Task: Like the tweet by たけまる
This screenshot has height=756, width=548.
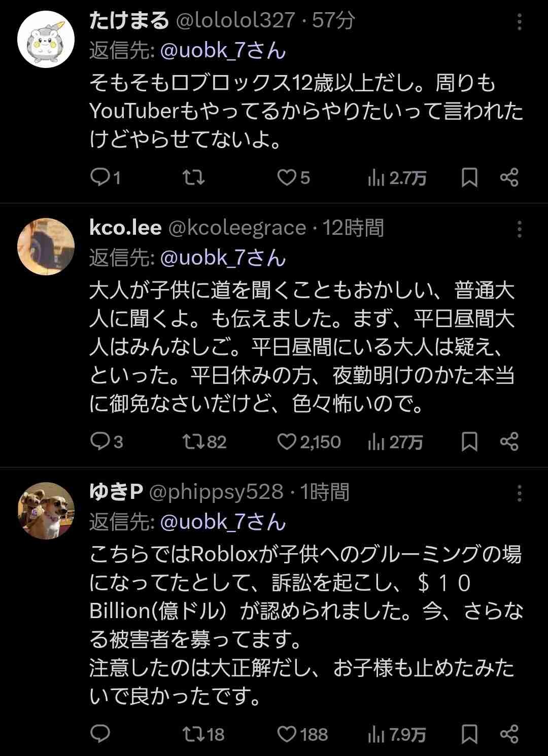Action: (287, 177)
